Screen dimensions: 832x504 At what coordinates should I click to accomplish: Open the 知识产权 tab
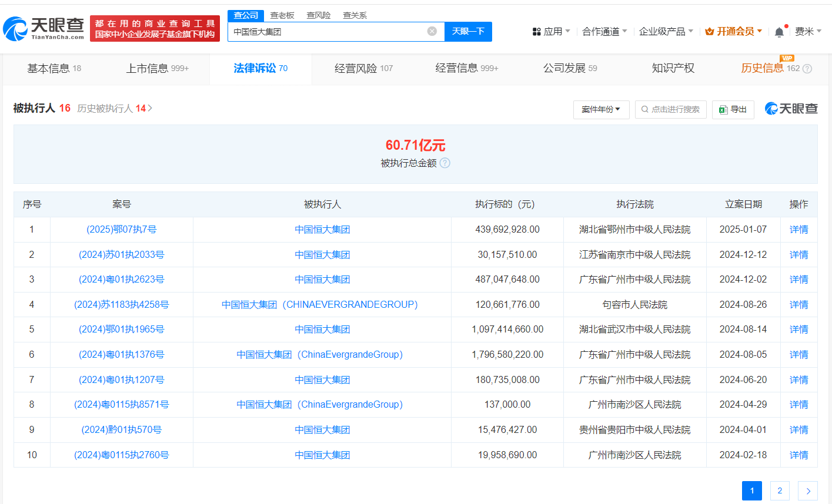[673, 69]
